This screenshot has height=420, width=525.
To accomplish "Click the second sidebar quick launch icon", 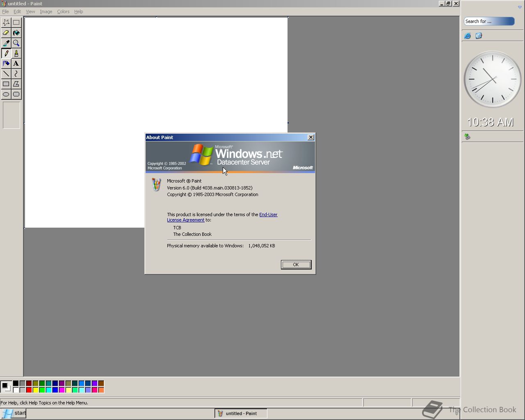I will click(x=479, y=36).
